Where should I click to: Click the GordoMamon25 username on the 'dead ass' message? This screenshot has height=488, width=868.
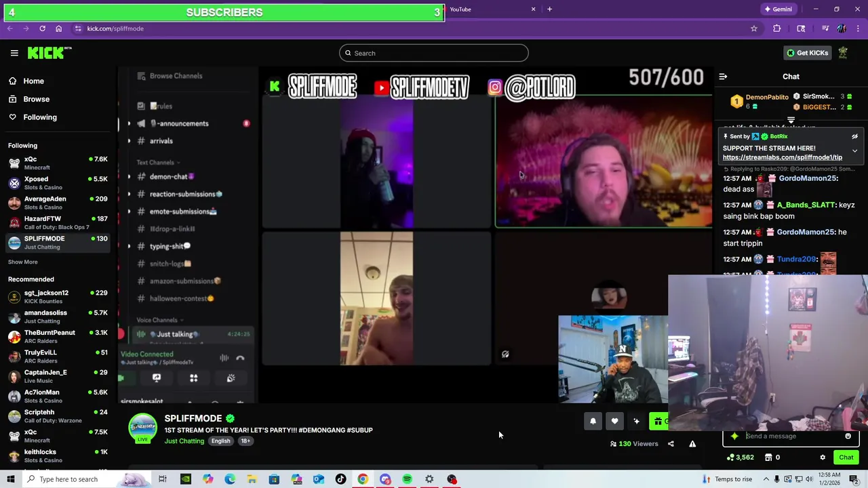pyautogui.click(x=808, y=178)
